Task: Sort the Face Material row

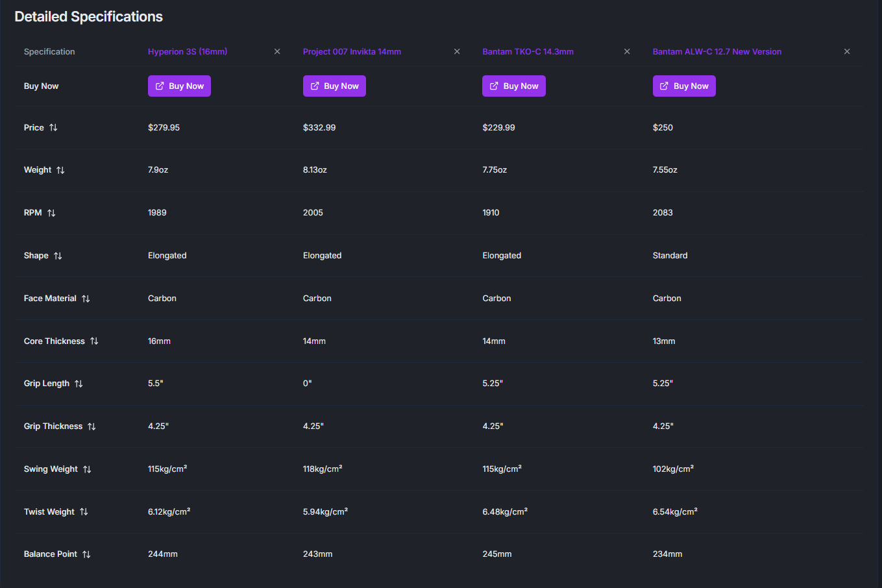Action: pyautogui.click(x=85, y=298)
